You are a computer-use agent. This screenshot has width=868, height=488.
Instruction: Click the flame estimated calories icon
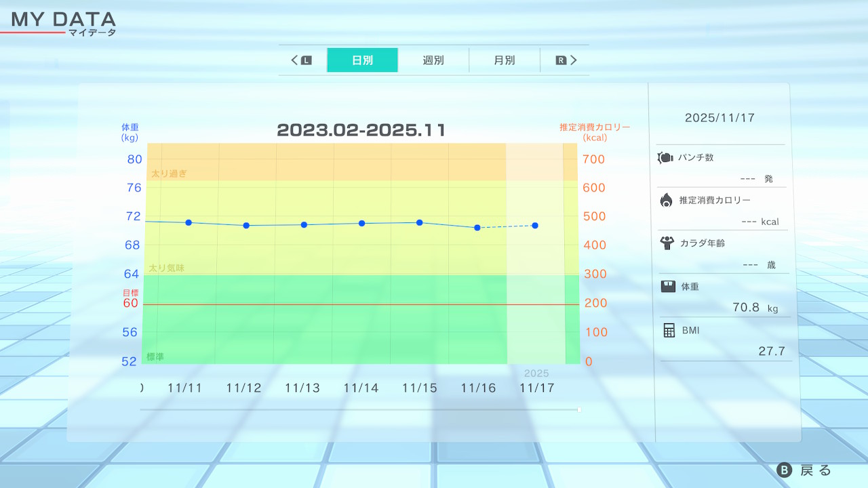click(x=666, y=200)
